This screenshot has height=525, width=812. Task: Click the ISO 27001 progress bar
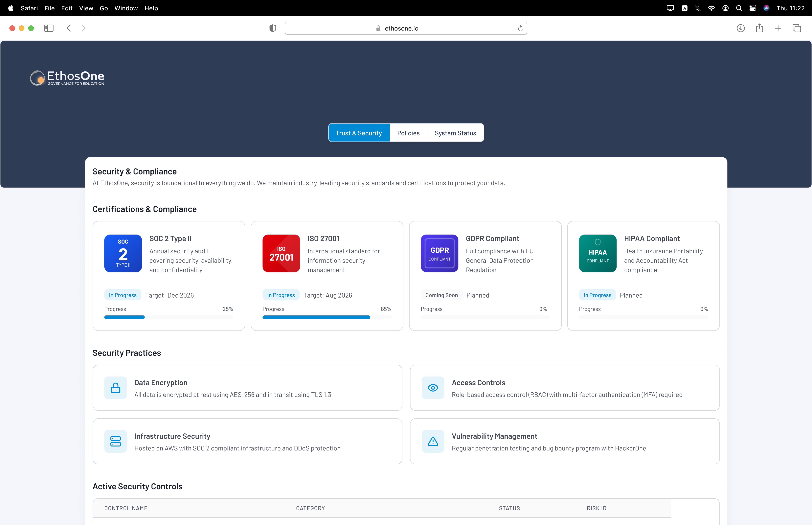(327, 317)
